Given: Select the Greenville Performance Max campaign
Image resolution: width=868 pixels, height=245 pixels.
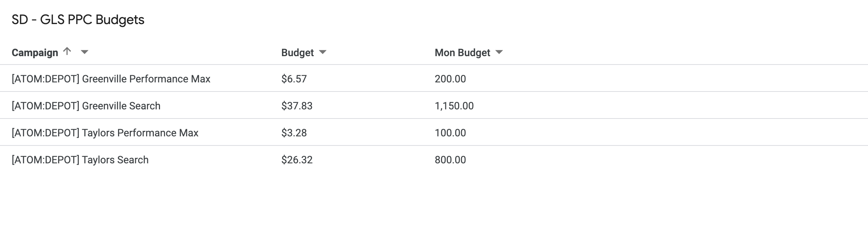Looking at the screenshot, I should click(x=111, y=79).
